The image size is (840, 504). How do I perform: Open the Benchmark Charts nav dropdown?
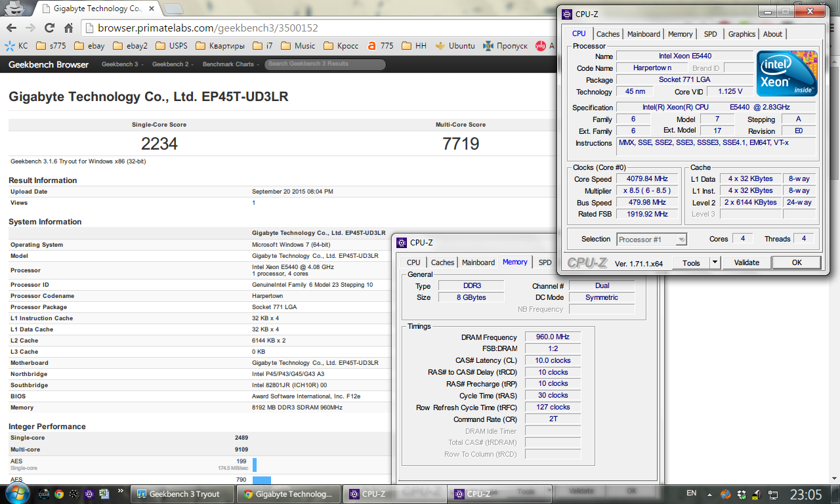click(x=230, y=64)
